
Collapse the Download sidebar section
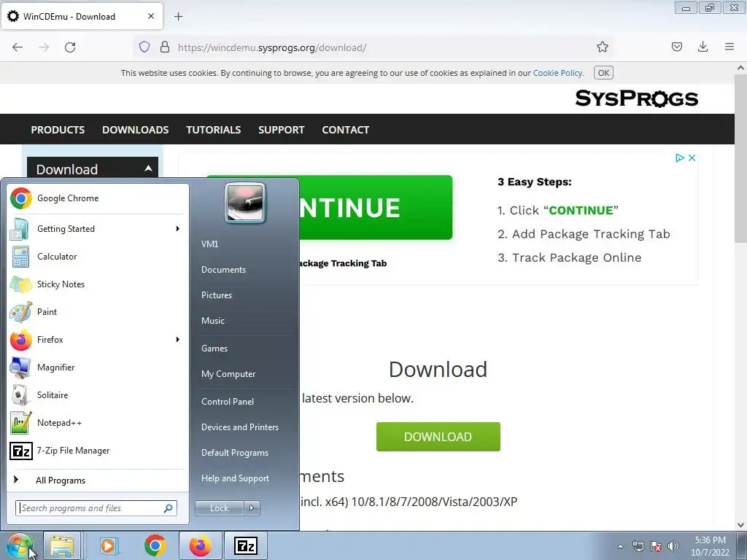click(148, 168)
